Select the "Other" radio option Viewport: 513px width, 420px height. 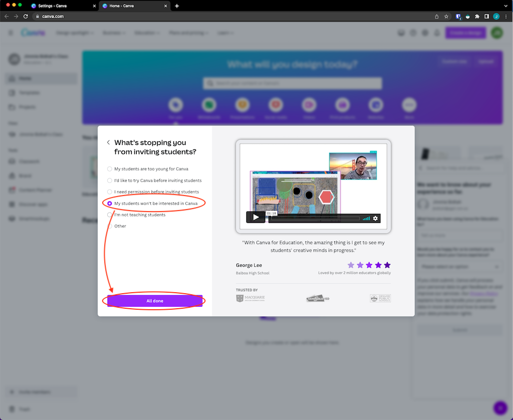117,226
